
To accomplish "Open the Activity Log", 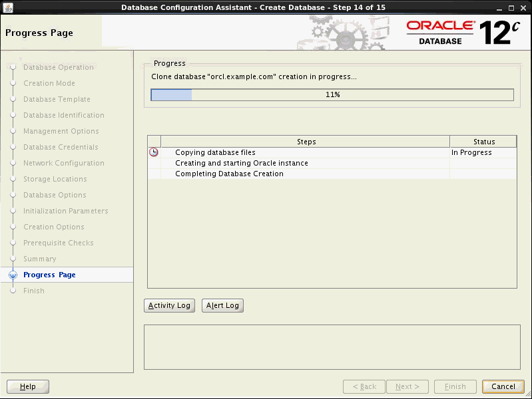I will [x=169, y=305].
